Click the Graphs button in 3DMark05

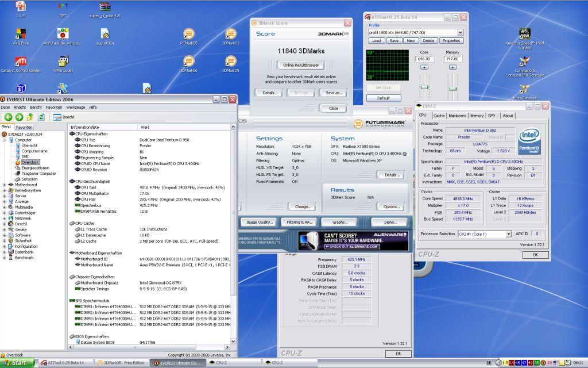coord(340,223)
